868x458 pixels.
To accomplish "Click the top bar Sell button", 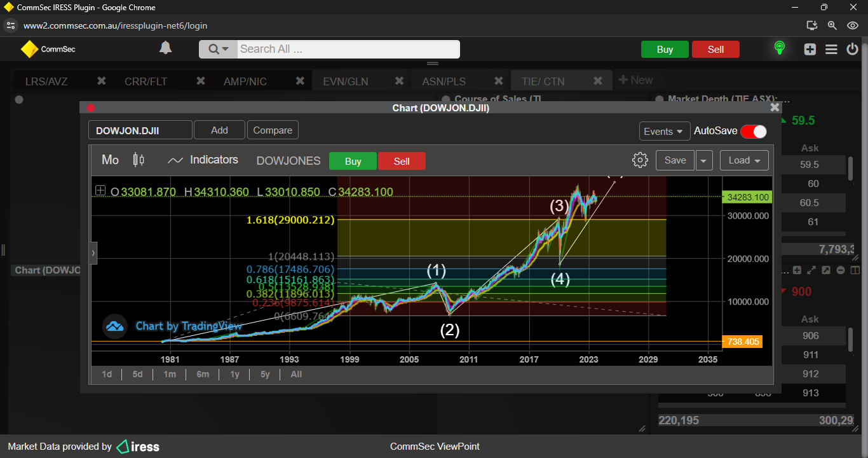I will tap(715, 50).
